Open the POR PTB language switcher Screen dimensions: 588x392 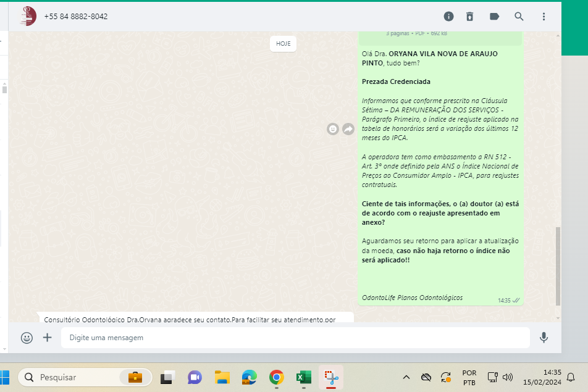(469, 377)
